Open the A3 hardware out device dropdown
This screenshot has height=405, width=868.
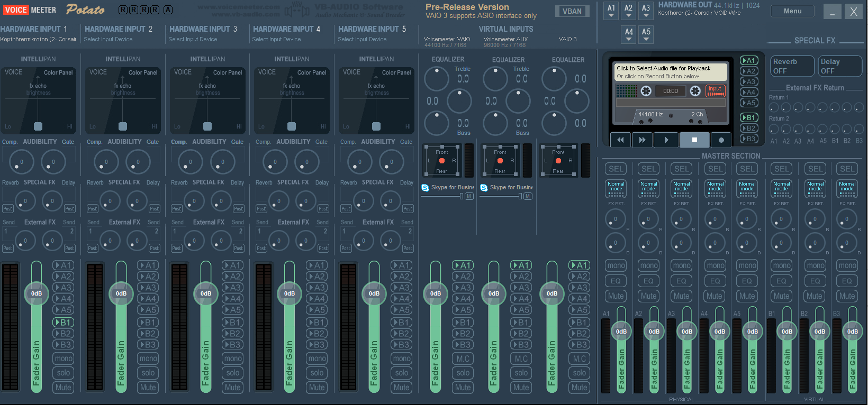(646, 11)
